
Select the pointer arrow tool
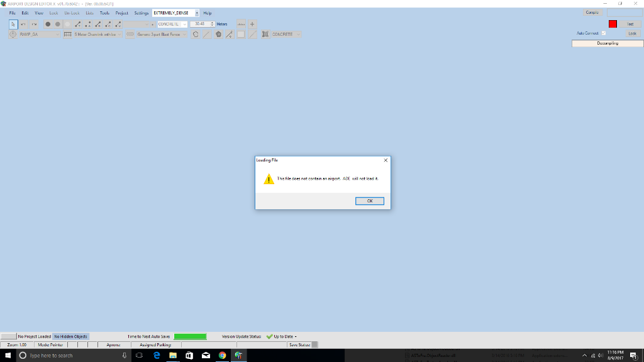pyautogui.click(x=13, y=24)
